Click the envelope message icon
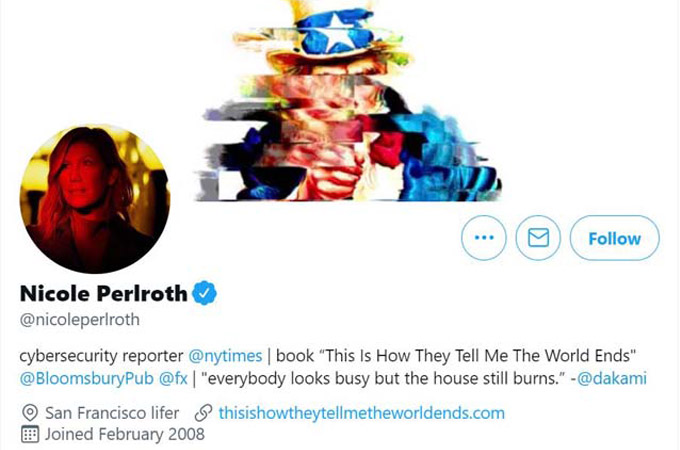 [x=538, y=238]
